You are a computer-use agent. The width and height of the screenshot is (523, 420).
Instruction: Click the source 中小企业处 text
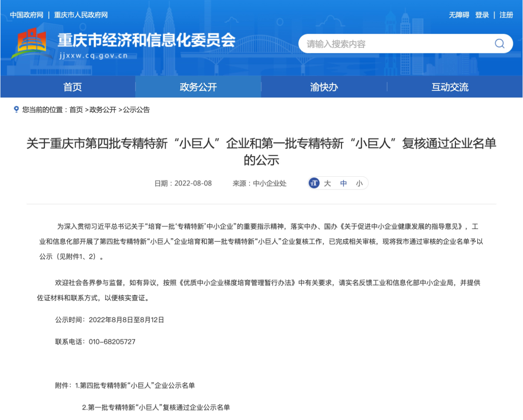pyautogui.click(x=270, y=184)
